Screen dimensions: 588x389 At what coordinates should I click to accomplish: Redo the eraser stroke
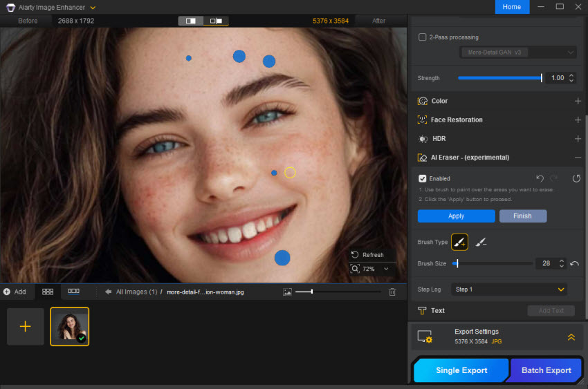553,178
